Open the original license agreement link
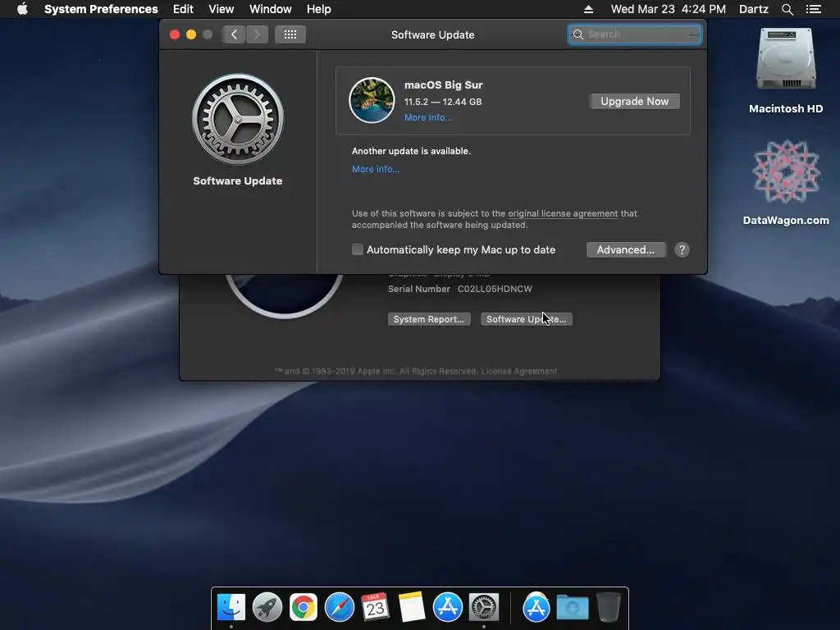This screenshot has width=840, height=630. (563, 213)
